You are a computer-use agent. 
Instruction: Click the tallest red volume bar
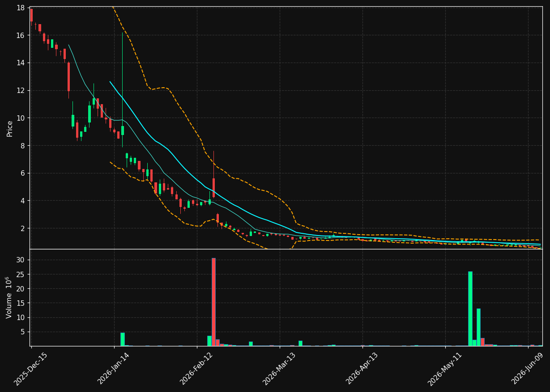pyautogui.click(x=213, y=302)
